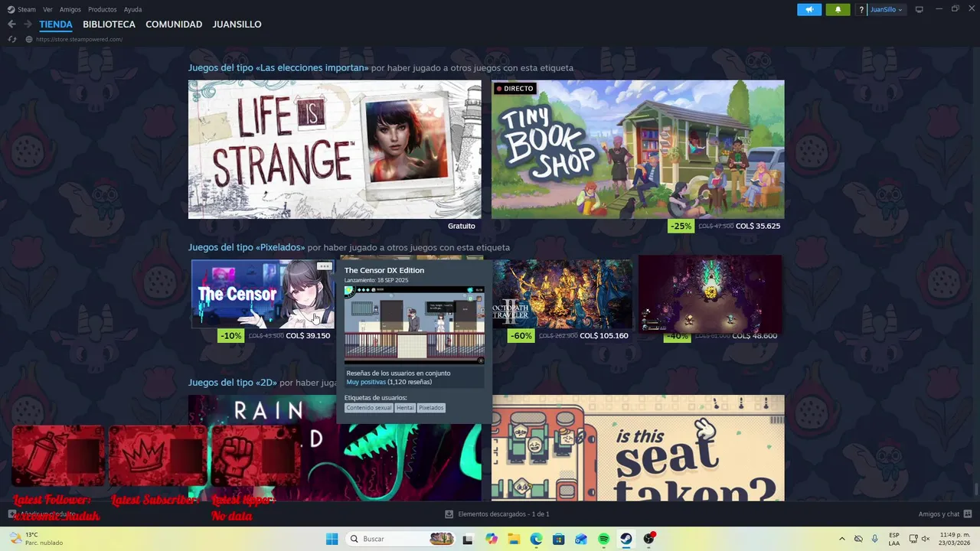Open File Explorer from taskbar
Image resolution: width=980 pixels, height=551 pixels.
click(514, 539)
